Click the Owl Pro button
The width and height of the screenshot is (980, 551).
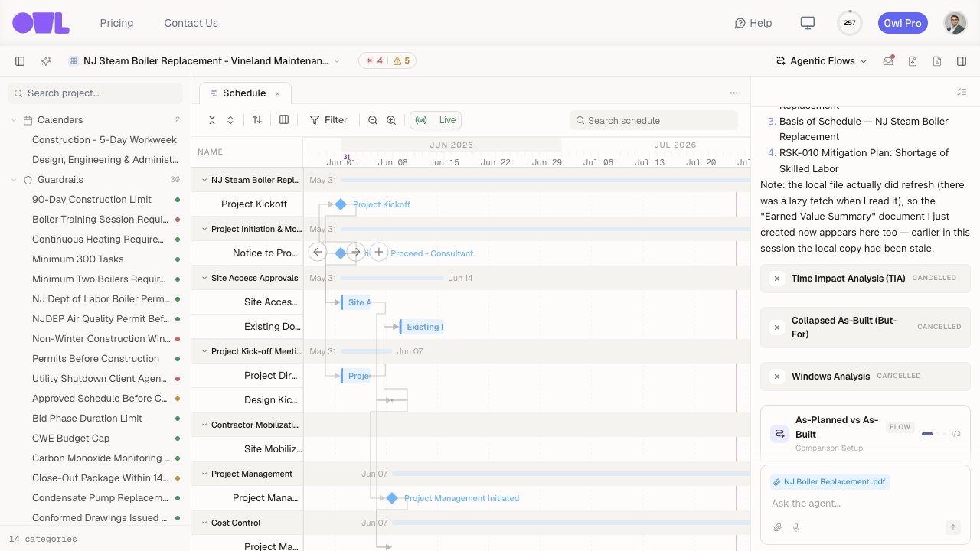click(x=903, y=23)
